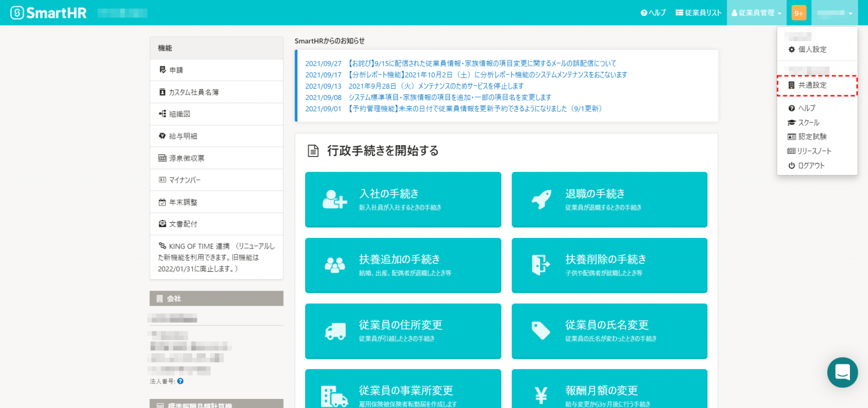868x408 pixels.
Task: Open 年末調整 via the calendar icon
Action: click(x=162, y=202)
